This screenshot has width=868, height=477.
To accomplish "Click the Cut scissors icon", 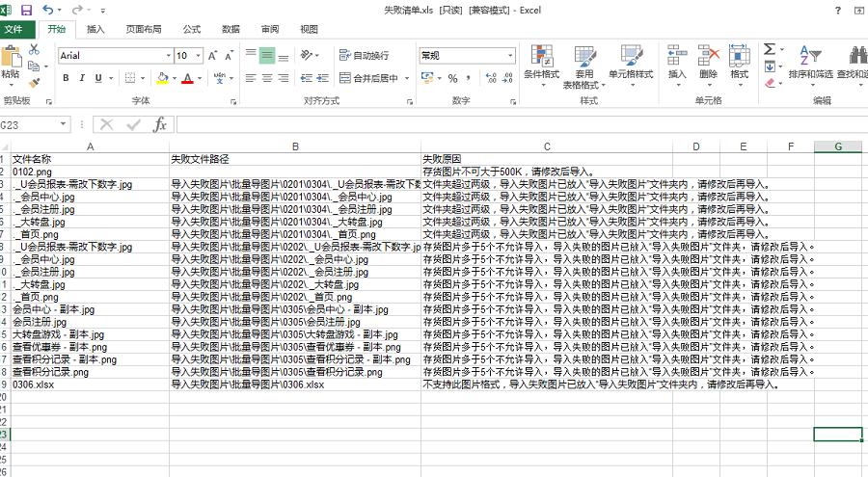I will (34, 49).
